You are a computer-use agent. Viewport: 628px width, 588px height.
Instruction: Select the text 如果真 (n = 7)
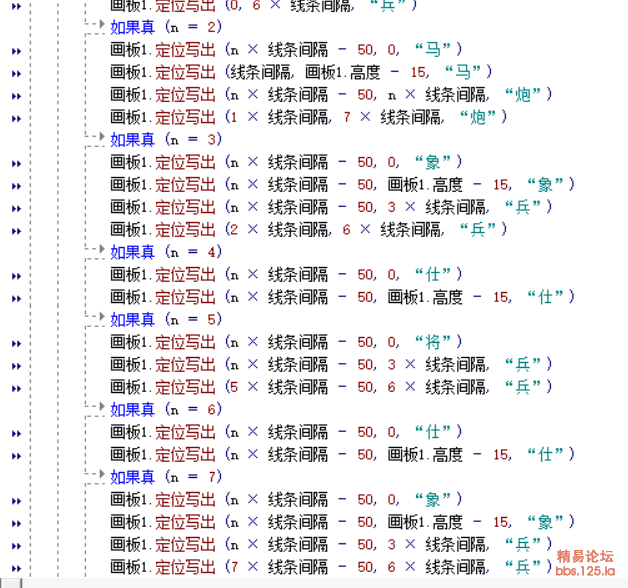click(166, 477)
